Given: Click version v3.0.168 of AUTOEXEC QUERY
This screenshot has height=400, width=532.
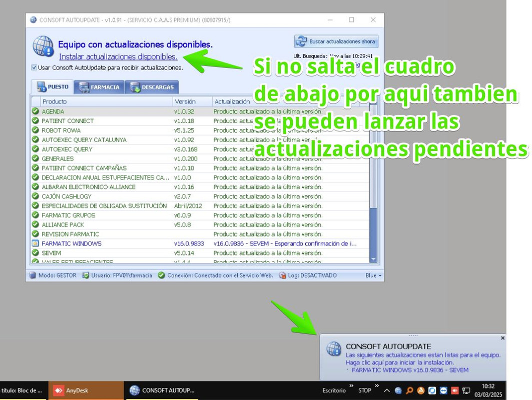Looking at the screenshot, I should [x=186, y=149].
